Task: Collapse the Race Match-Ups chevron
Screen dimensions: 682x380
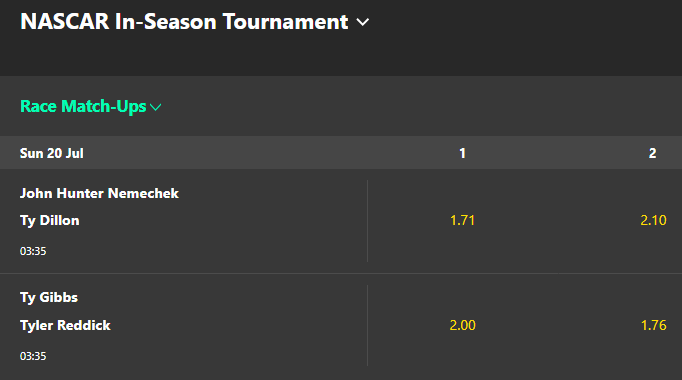Action: coord(155,107)
